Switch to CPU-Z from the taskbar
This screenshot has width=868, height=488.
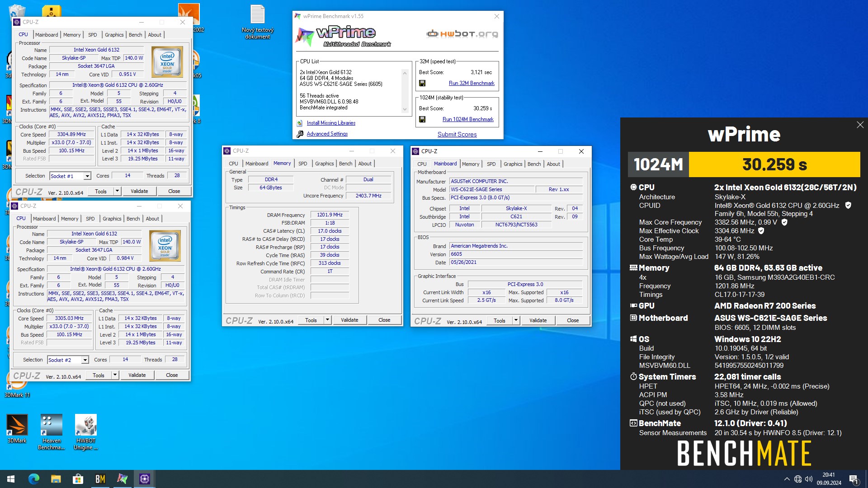click(144, 479)
